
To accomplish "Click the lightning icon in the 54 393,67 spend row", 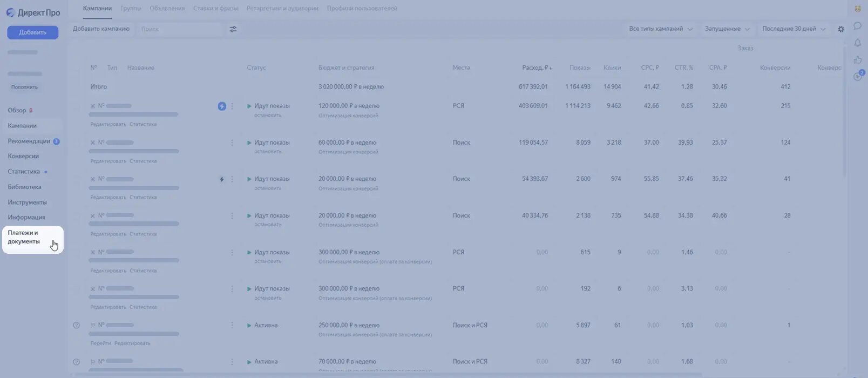I will [x=221, y=179].
